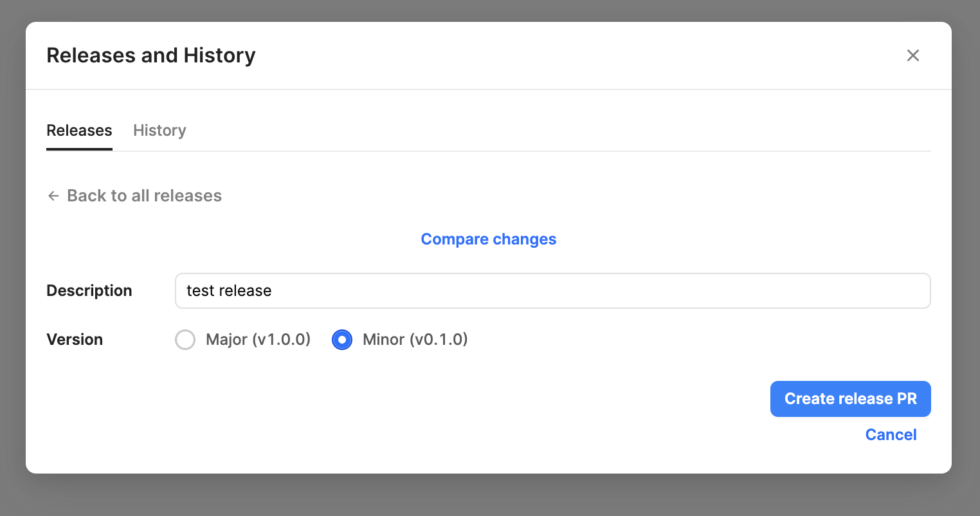Click the empty right end of Description field
980x516 pixels.
[836, 291]
